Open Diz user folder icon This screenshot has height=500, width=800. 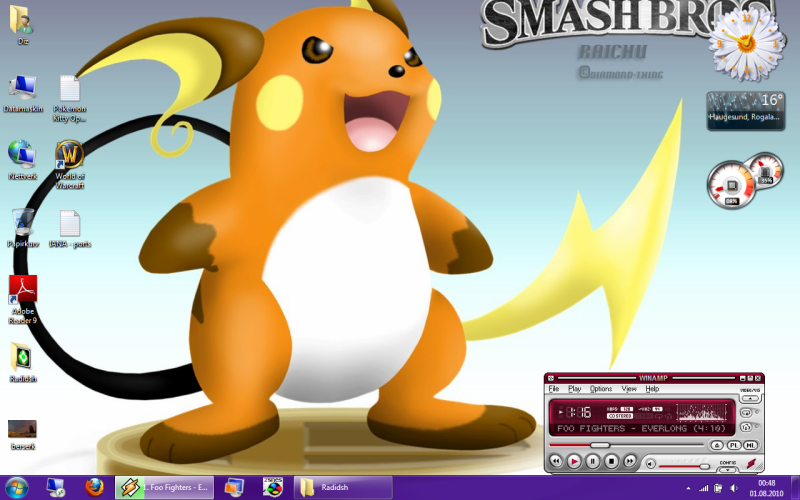point(22,24)
